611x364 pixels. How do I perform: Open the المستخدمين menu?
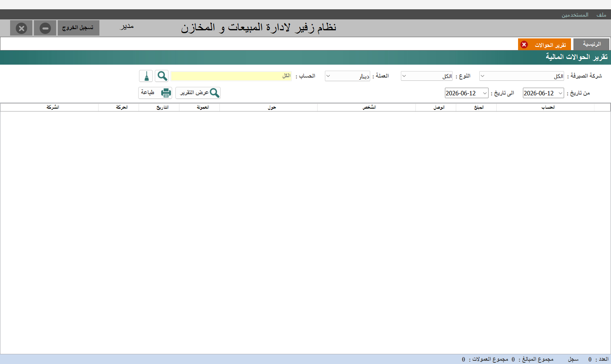click(575, 15)
